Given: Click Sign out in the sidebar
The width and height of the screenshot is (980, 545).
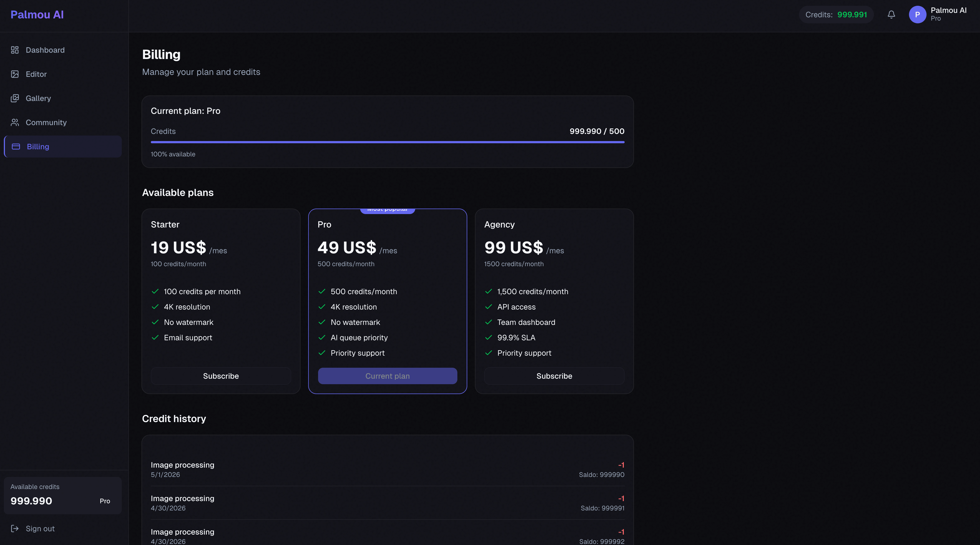Looking at the screenshot, I should coord(63,529).
